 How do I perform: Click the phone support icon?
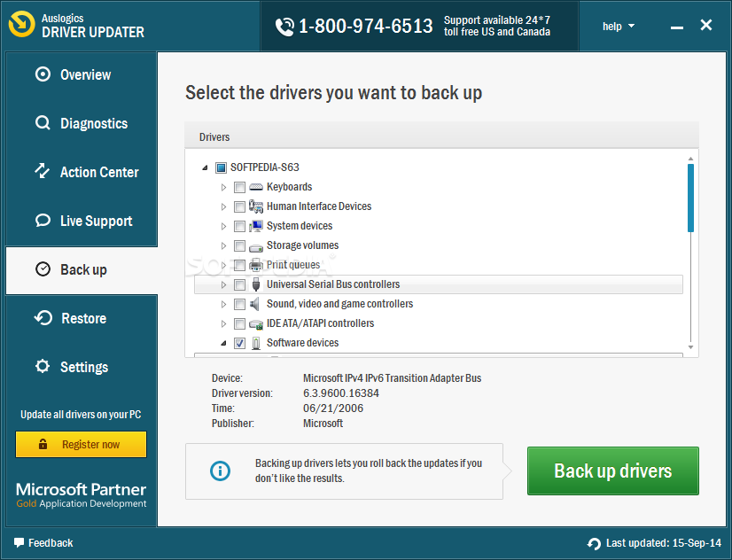tap(284, 27)
